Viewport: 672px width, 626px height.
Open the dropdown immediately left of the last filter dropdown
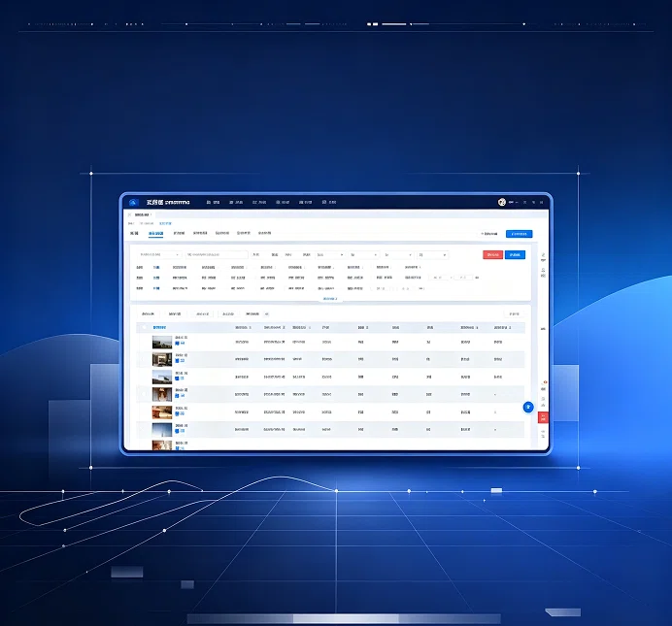coord(398,254)
